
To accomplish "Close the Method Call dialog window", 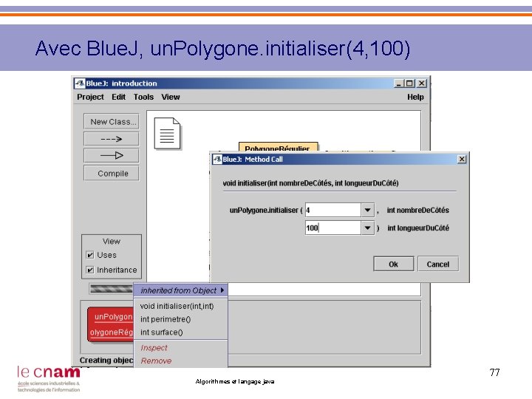I will pyautogui.click(x=462, y=159).
